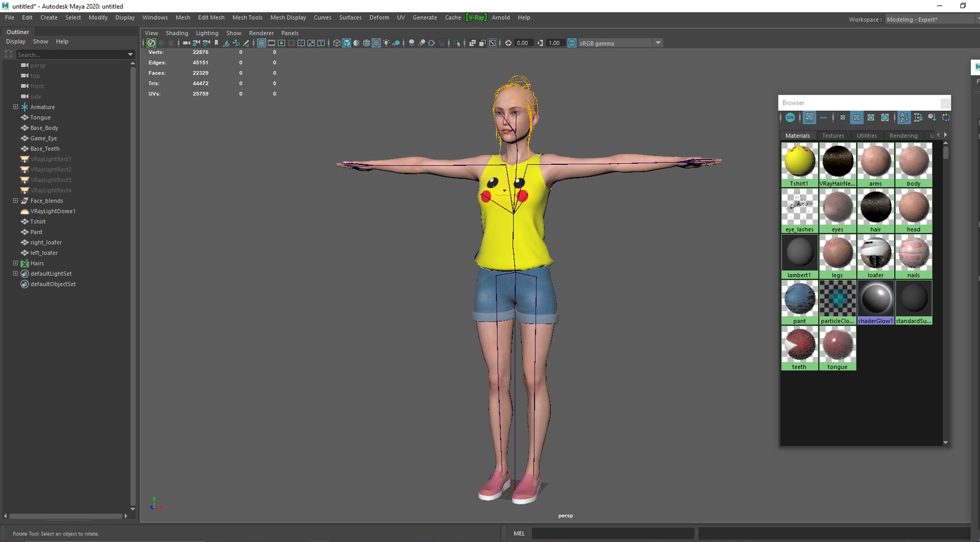Select VRayLightDome1 in Outliner
Screen dimensions: 980x542
(x=53, y=211)
